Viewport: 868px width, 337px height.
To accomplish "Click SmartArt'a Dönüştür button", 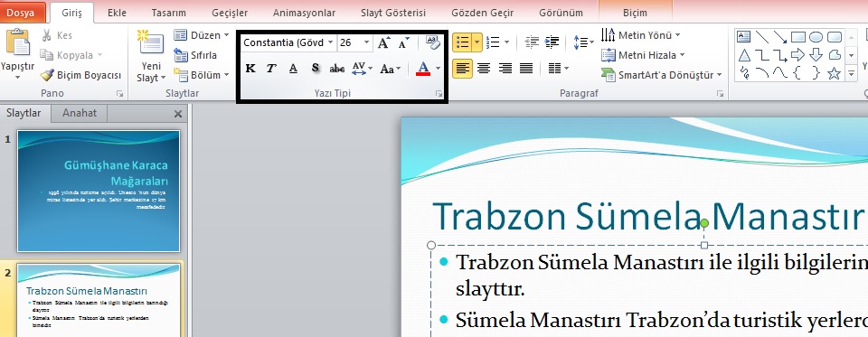I will [662, 75].
